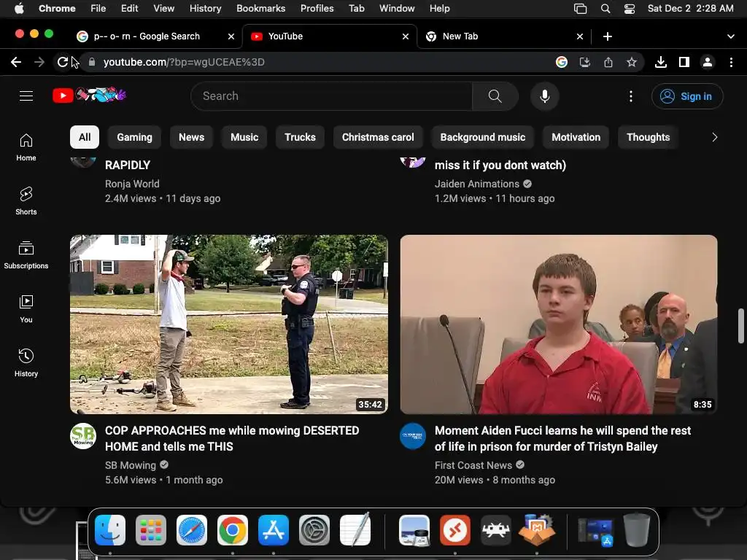Image resolution: width=747 pixels, height=560 pixels.
Task: Click the address bar URL
Action: coord(184,62)
